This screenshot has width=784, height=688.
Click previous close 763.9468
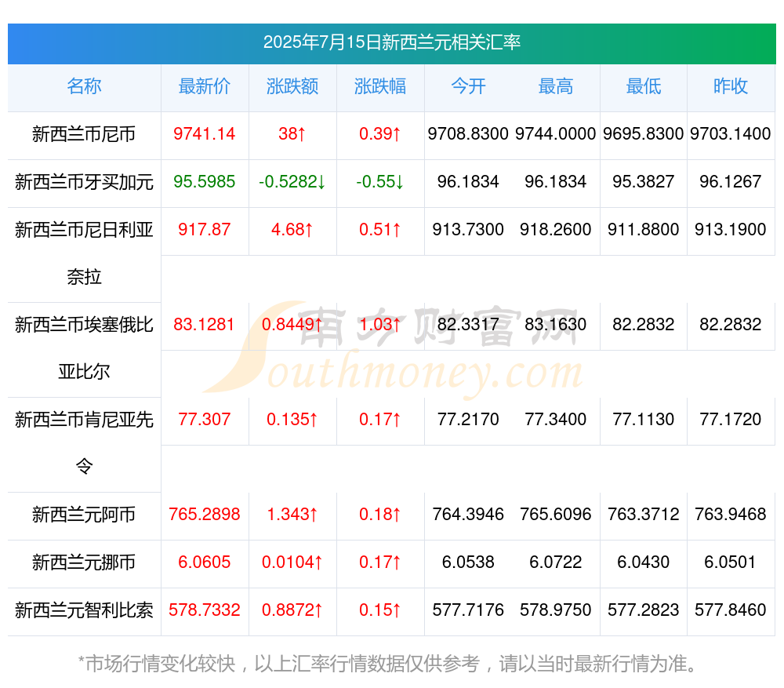click(x=731, y=515)
